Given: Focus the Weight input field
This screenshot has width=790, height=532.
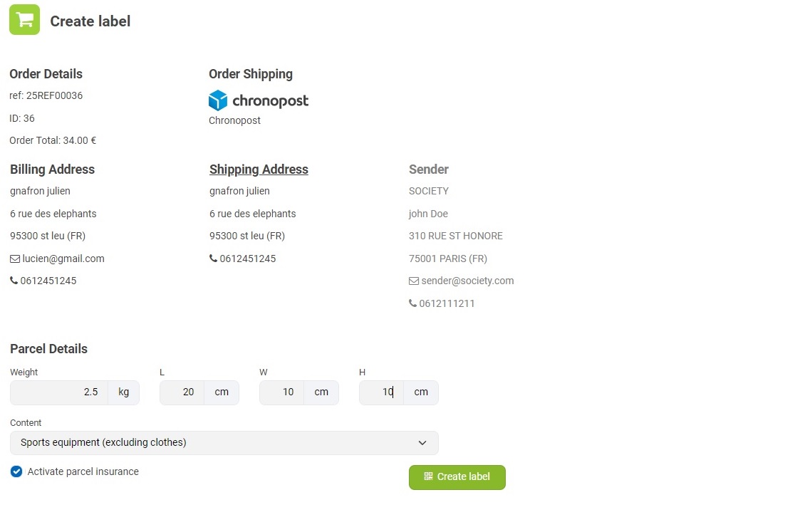Looking at the screenshot, I should [x=59, y=392].
